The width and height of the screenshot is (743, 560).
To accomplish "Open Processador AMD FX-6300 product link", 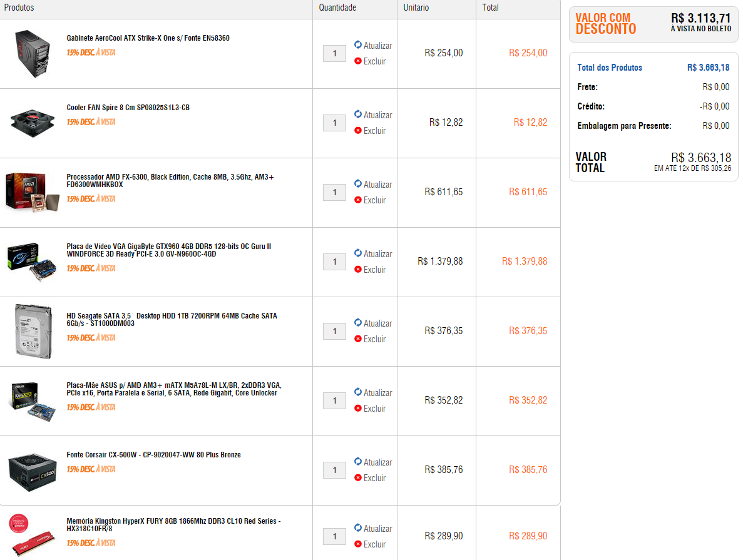I will pyautogui.click(x=170, y=180).
